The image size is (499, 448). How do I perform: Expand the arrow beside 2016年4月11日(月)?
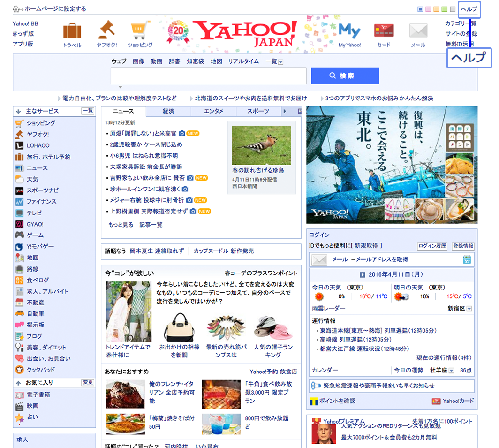point(362,274)
